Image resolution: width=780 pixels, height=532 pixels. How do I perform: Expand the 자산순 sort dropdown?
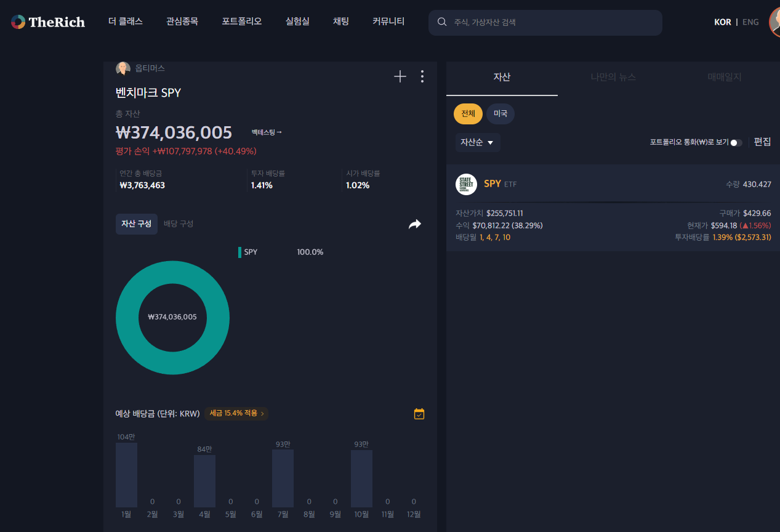[478, 142]
